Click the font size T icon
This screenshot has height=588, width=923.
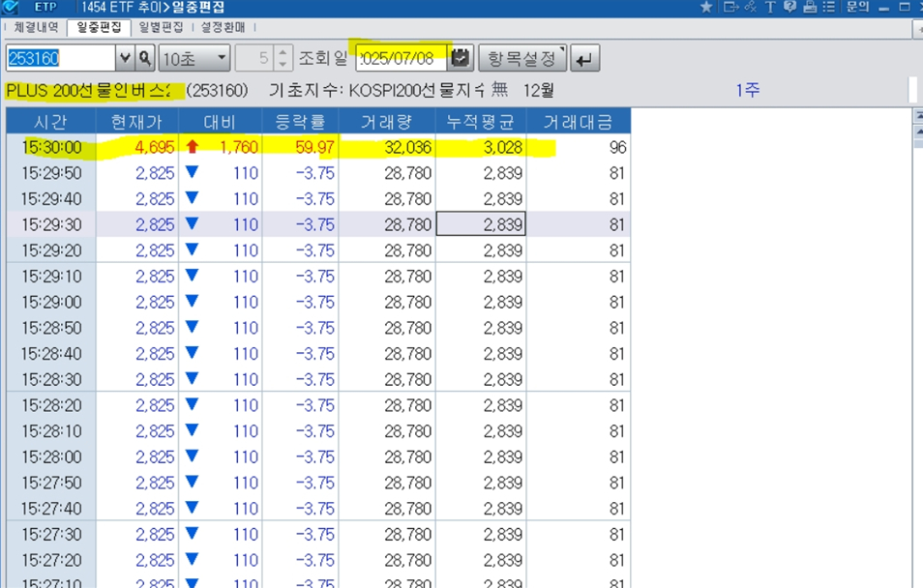click(x=770, y=7)
